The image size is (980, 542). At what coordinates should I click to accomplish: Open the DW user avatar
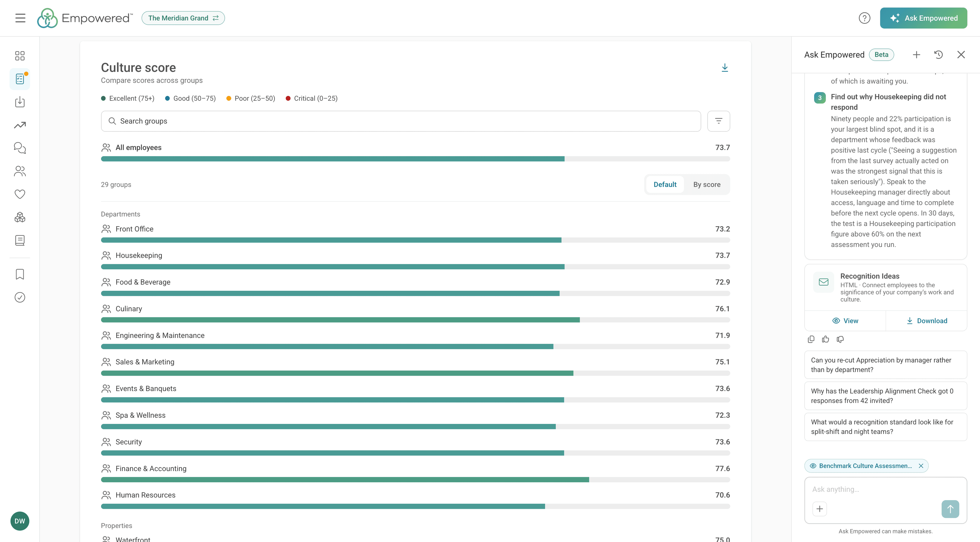[20, 521]
